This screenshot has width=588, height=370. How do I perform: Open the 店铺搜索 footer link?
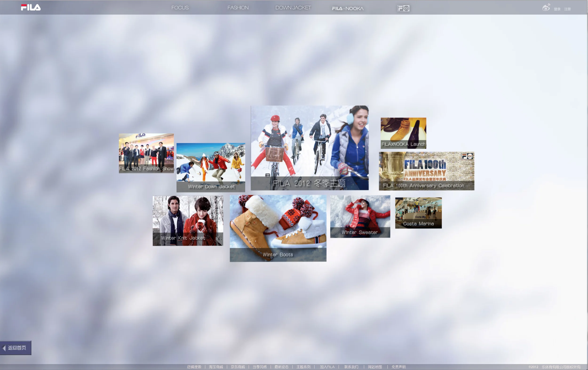[x=194, y=367]
